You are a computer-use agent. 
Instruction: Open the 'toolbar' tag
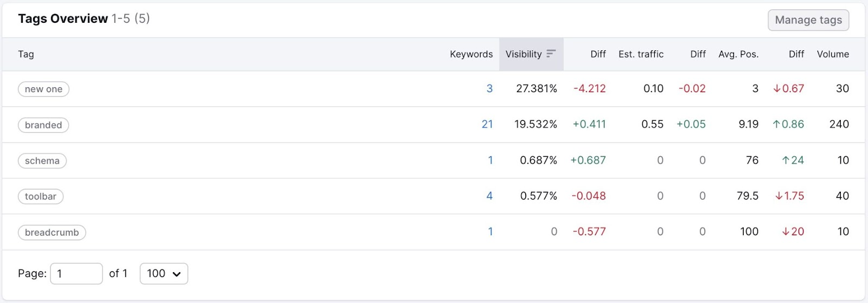coord(41,197)
